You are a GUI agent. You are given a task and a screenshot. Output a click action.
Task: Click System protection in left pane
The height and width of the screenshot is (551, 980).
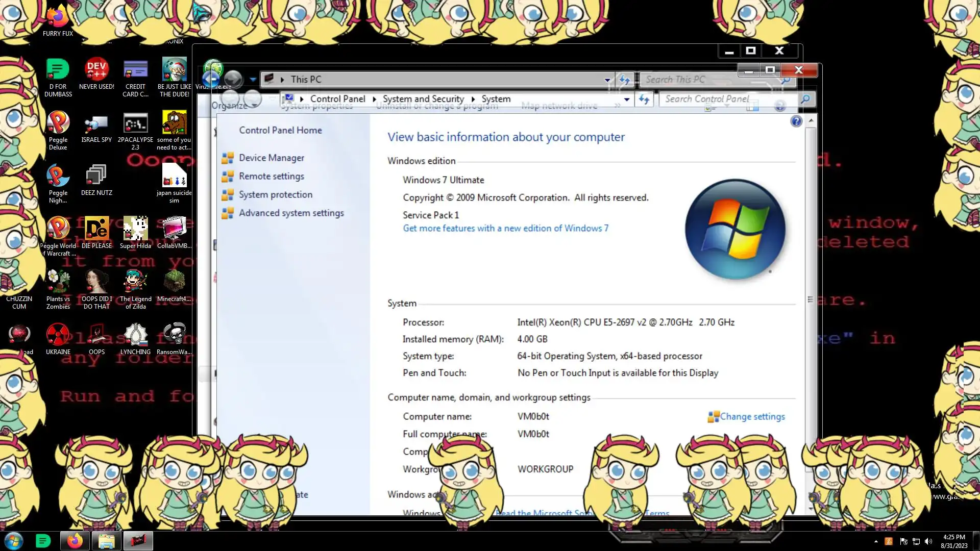(275, 195)
